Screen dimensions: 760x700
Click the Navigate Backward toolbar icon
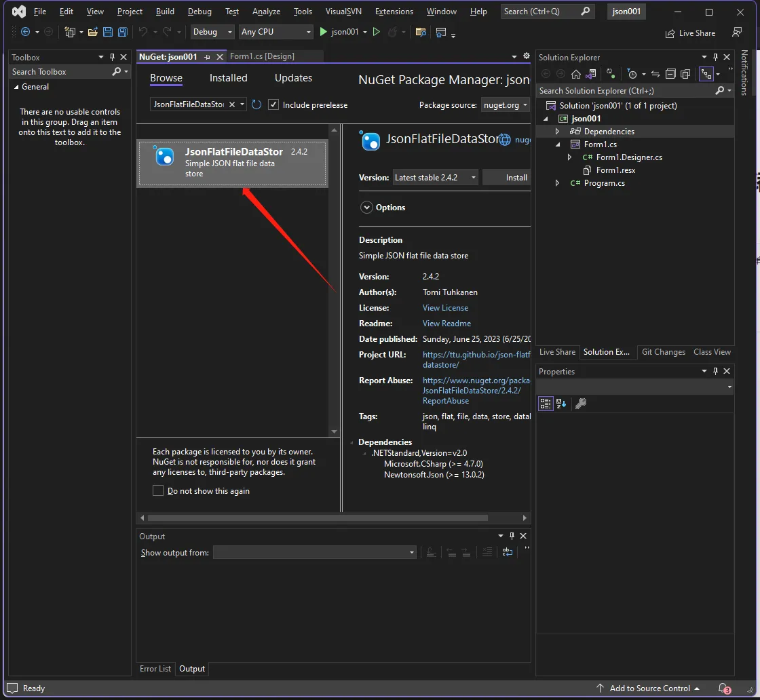[25, 32]
